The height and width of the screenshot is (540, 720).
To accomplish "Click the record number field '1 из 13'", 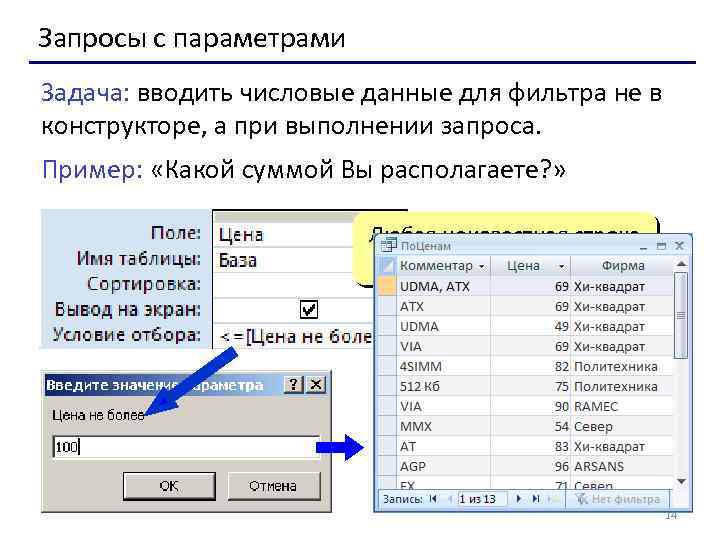I will [x=482, y=499].
